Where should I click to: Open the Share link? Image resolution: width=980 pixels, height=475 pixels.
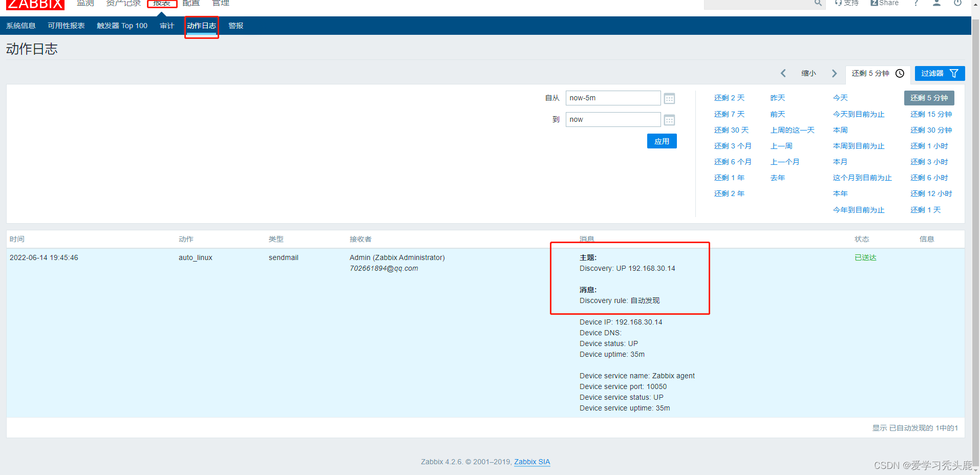click(x=885, y=3)
